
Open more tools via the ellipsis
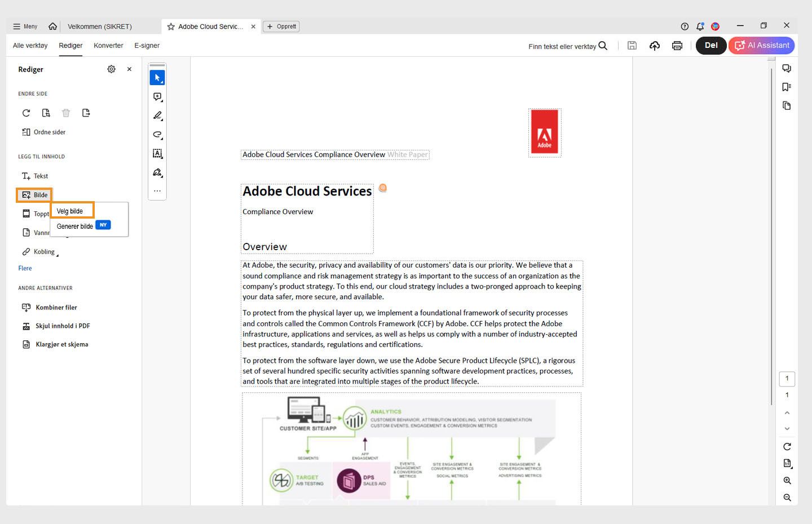[x=157, y=190]
